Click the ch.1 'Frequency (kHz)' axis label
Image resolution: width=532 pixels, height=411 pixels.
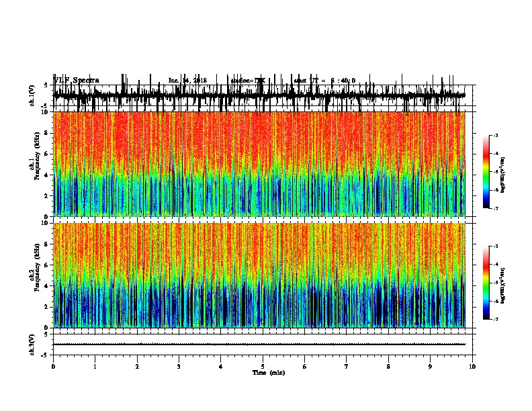click(x=37, y=156)
